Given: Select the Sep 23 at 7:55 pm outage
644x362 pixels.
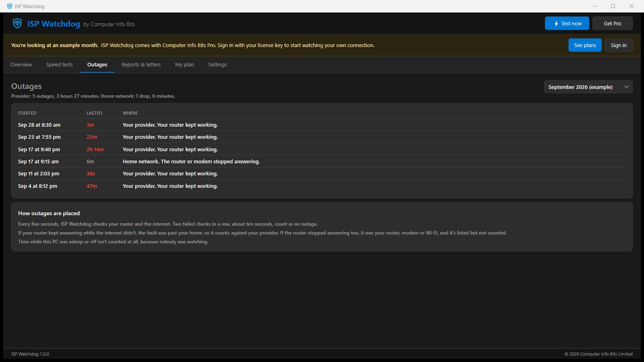Looking at the screenshot, I should point(322,137).
